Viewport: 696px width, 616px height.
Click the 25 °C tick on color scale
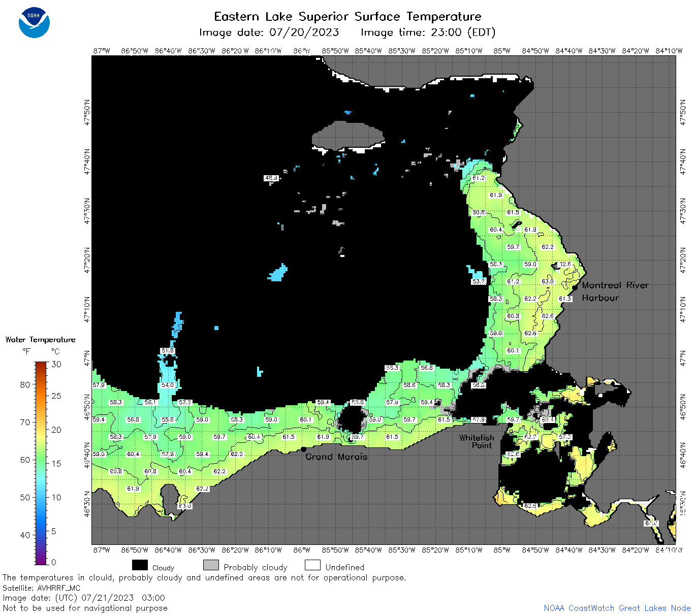(56, 396)
